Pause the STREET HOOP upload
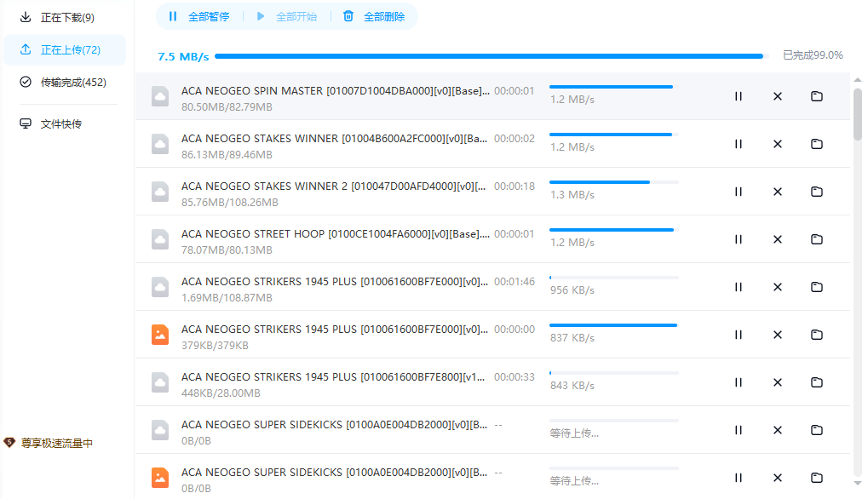Viewport: 868px width, 499px height. click(x=738, y=239)
